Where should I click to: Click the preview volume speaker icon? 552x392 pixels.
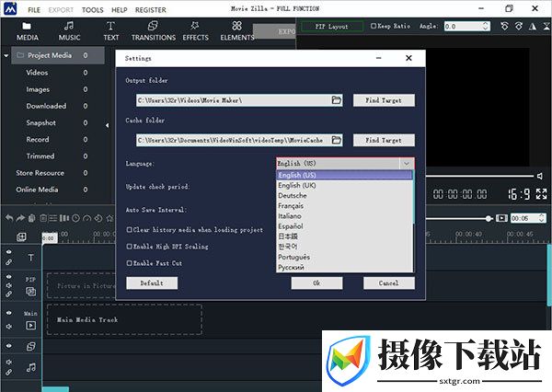coord(540,176)
